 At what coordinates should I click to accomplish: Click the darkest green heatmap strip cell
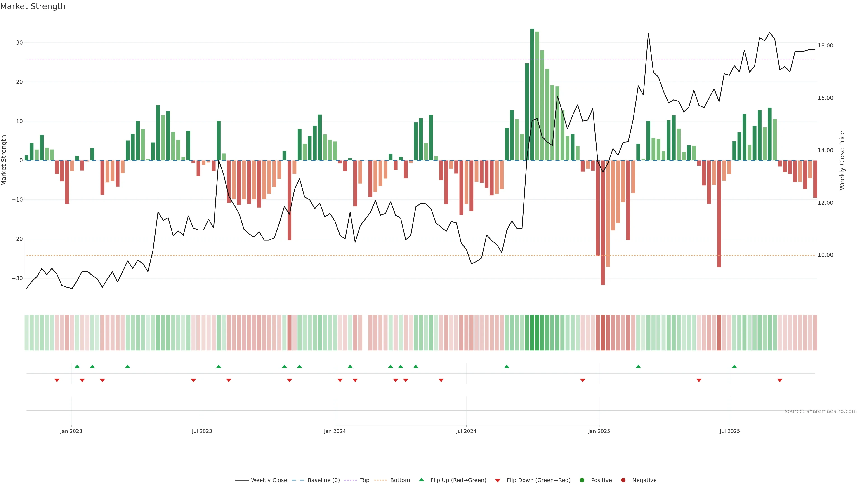[532, 333]
